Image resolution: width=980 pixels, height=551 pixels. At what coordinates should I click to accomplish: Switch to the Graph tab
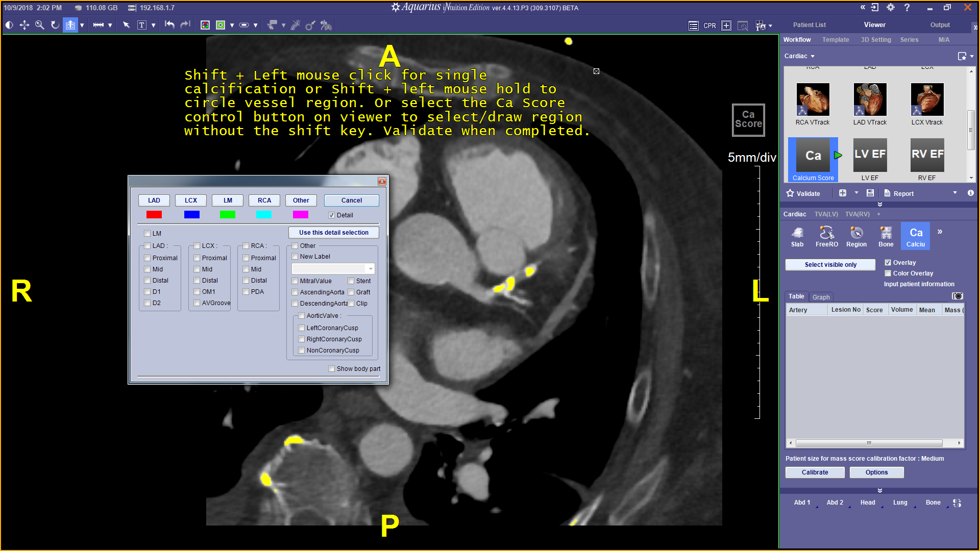(821, 297)
